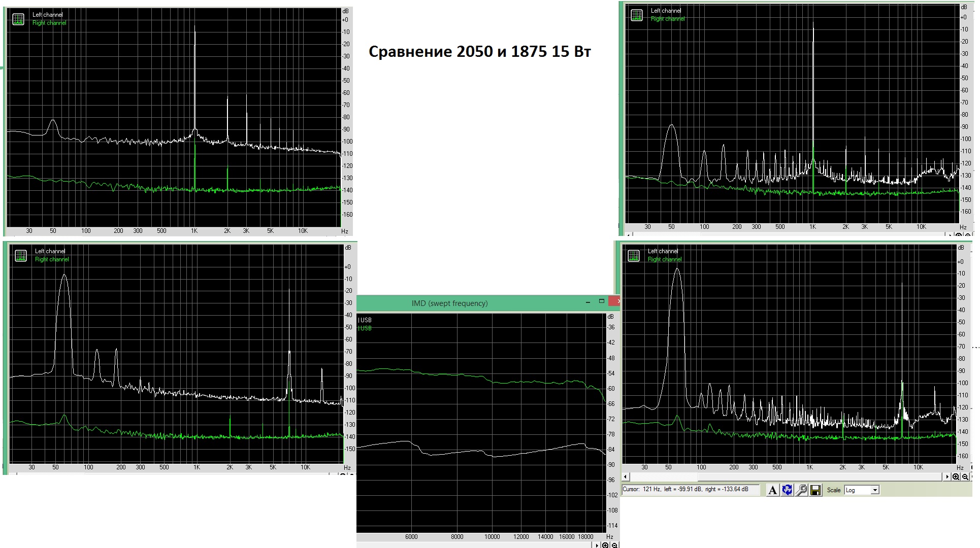Click zoom out icon below IMD graph
The width and height of the screenshot is (980, 548).
pyautogui.click(x=614, y=545)
